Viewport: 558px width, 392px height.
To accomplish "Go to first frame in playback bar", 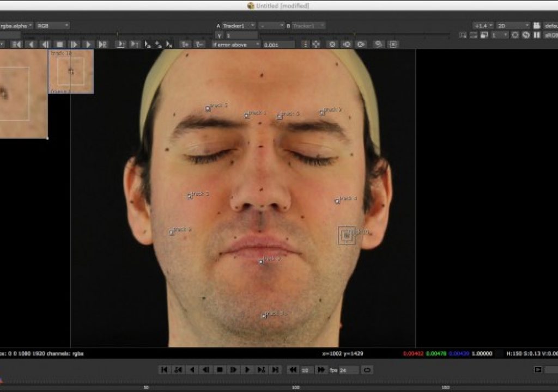I will click(x=164, y=370).
